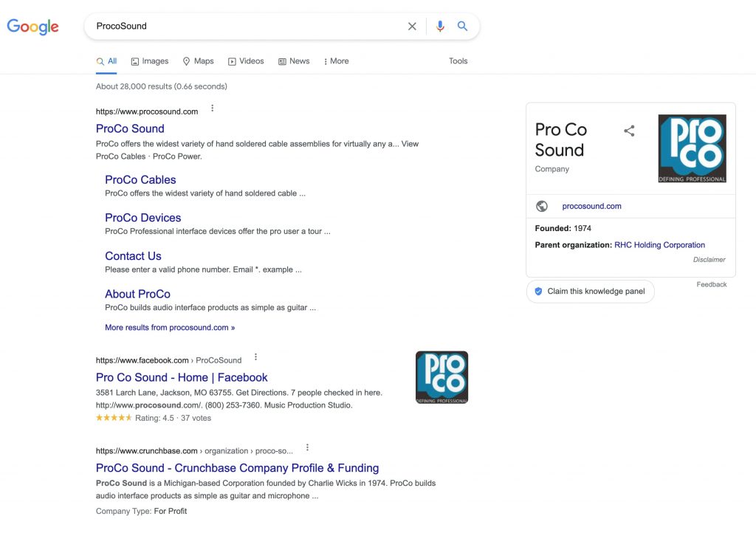756x533 pixels.
Task: Open search Tools
Action: (458, 61)
